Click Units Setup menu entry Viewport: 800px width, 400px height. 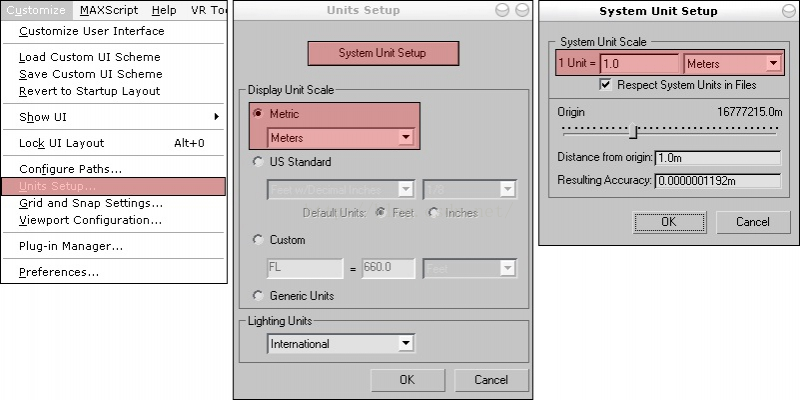pos(57,186)
